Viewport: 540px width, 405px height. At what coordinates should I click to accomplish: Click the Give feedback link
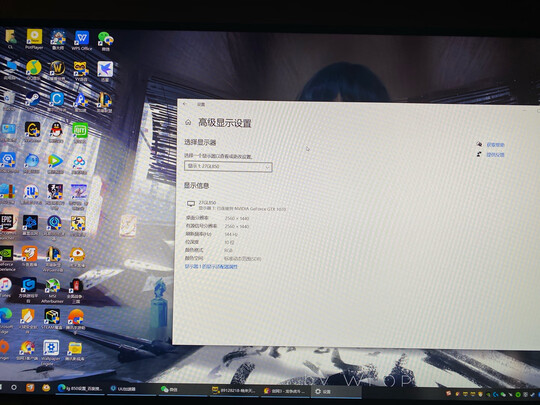click(495, 155)
